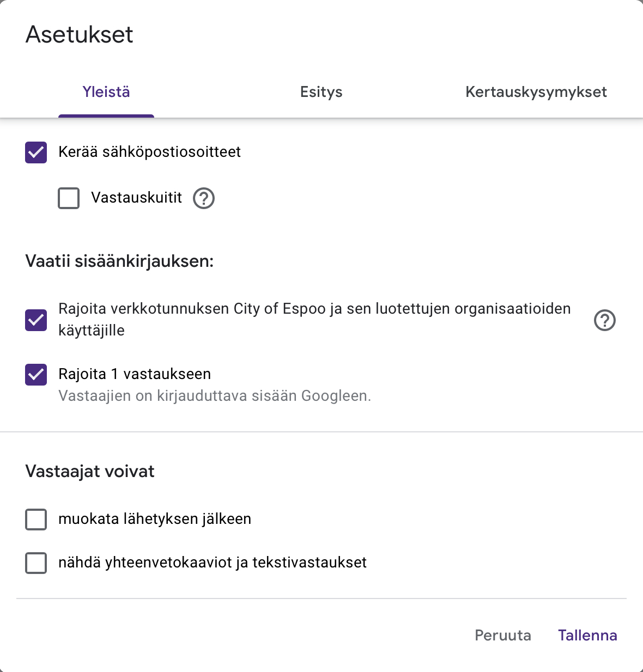Uncheck the Kerää sähköpostiosoitteet checkbox
Image resolution: width=643 pixels, height=672 pixels.
coord(36,152)
